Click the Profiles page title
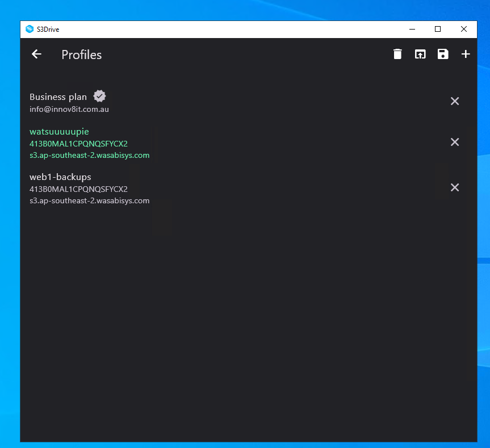 pyautogui.click(x=82, y=55)
